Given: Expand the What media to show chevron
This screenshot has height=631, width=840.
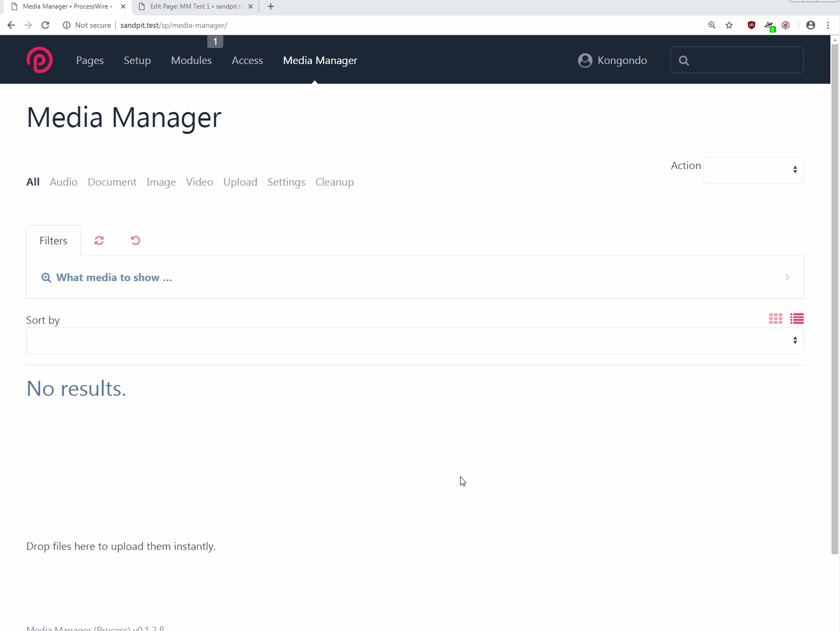Looking at the screenshot, I should click(x=787, y=277).
